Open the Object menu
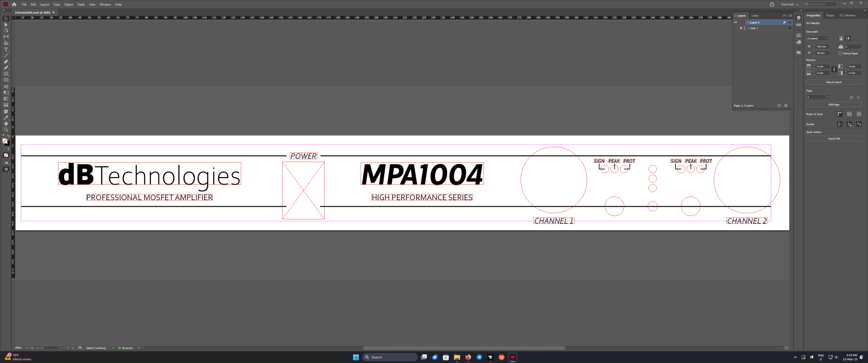Screen dimensions: 868x363 [69, 4]
